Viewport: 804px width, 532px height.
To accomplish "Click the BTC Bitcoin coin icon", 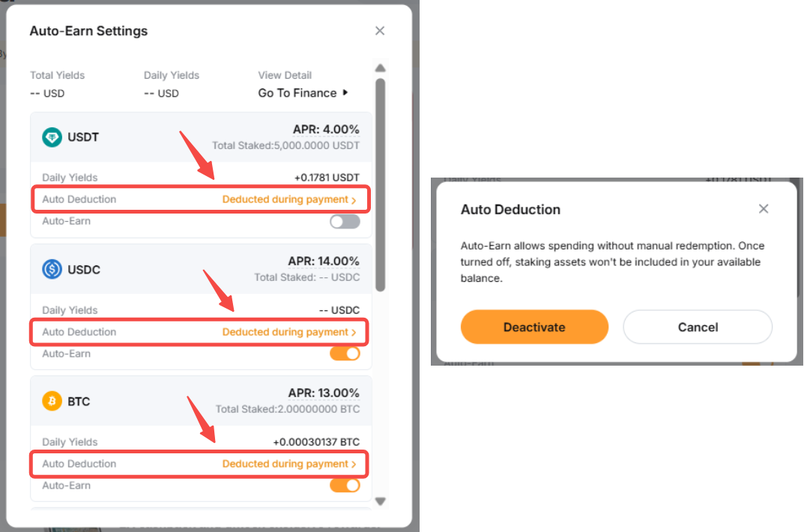I will [x=52, y=401].
